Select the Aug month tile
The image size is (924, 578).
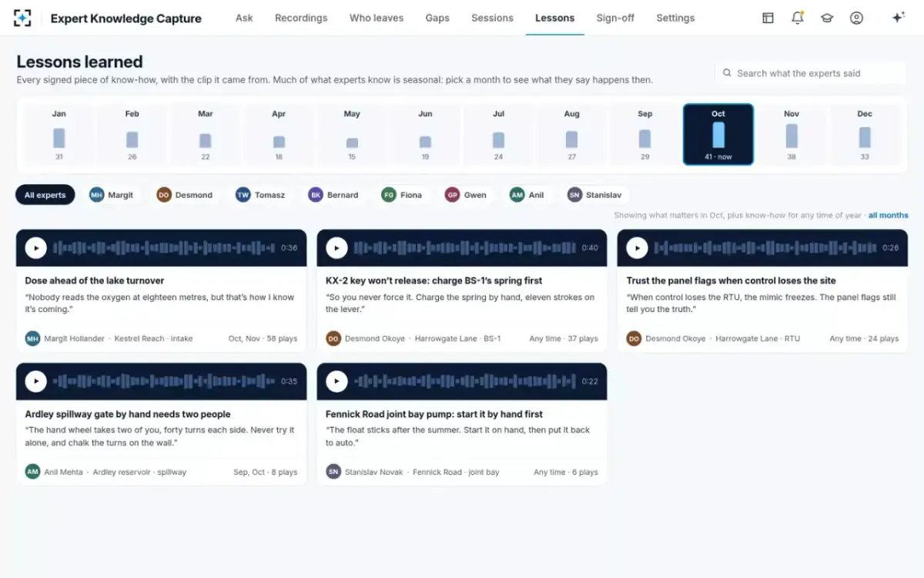571,135
